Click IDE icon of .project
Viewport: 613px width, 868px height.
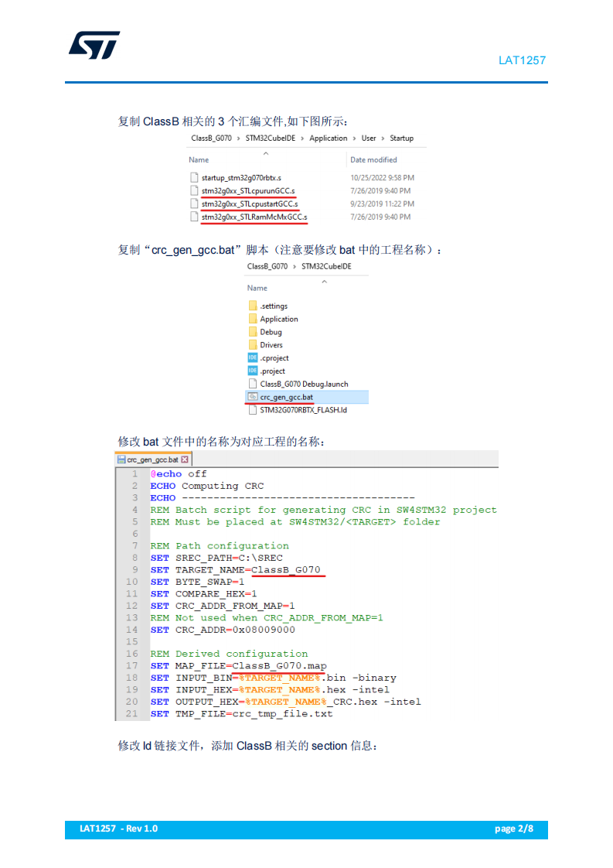(x=253, y=371)
